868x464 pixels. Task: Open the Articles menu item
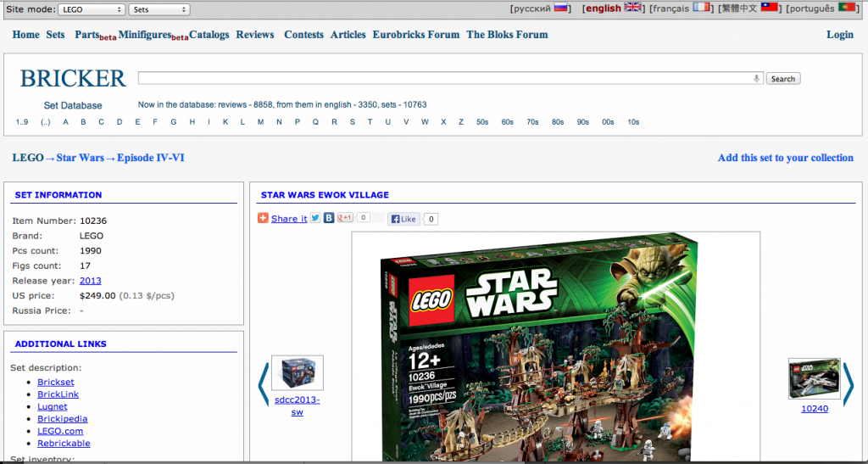pos(348,34)
